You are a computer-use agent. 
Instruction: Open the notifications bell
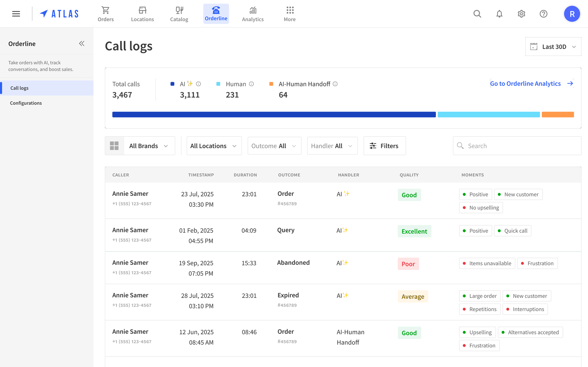(499, 14)
